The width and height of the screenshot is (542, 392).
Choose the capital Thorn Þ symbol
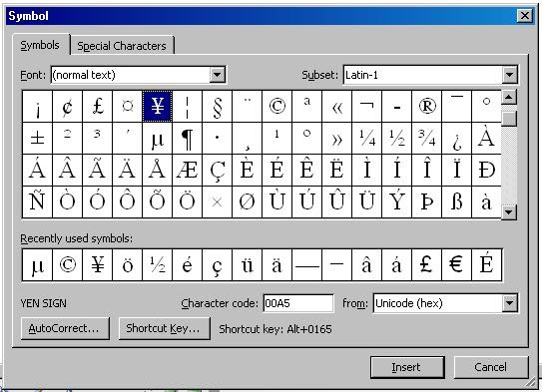point(427,202)
